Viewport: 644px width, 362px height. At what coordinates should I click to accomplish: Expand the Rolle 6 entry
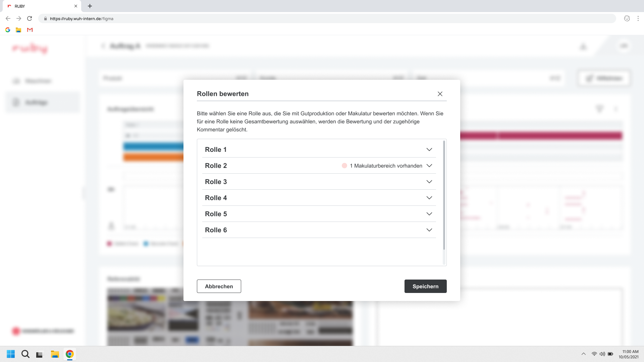(x=429, y=230)
